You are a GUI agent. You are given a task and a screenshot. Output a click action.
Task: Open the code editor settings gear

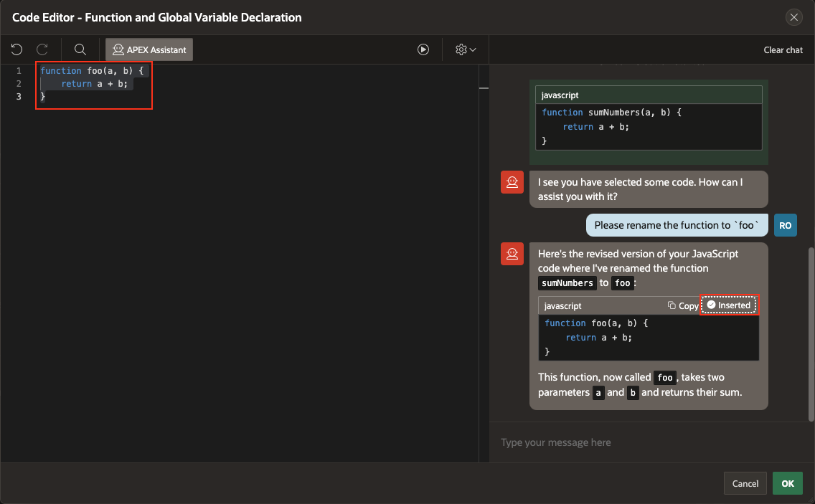460,49
